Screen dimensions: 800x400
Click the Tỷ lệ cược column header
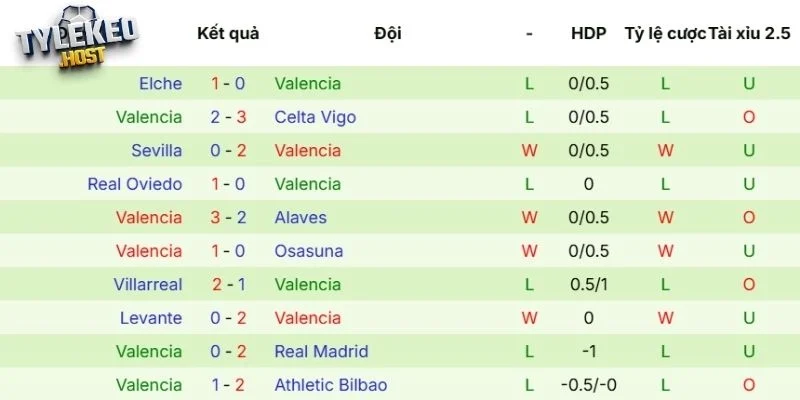[664, 33]
